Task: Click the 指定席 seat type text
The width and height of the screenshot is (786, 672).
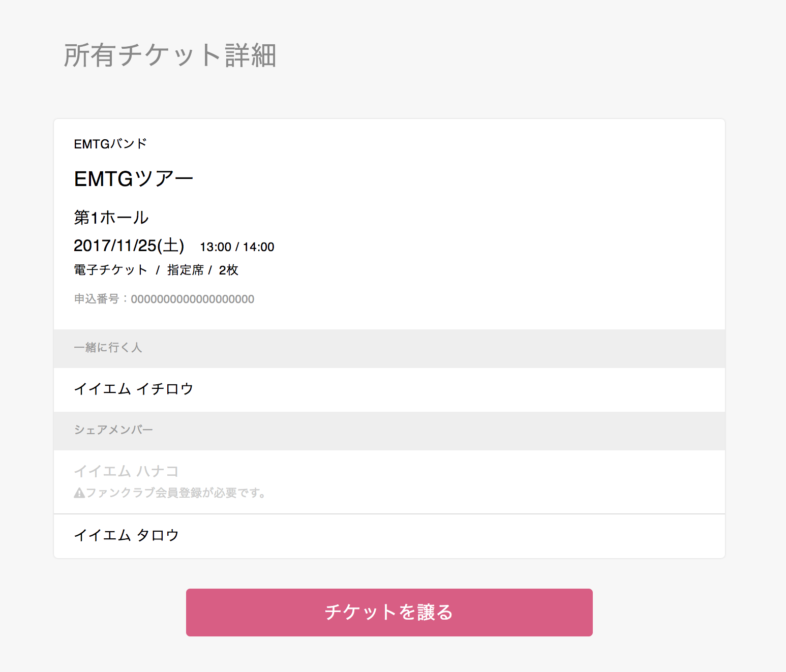Action: [x=185, y=270]
